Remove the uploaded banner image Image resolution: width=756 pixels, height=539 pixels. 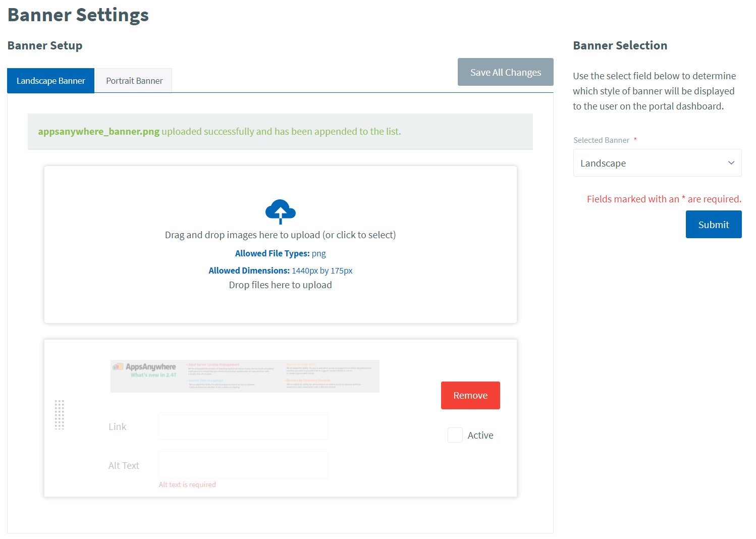click(x=470, y=396)
